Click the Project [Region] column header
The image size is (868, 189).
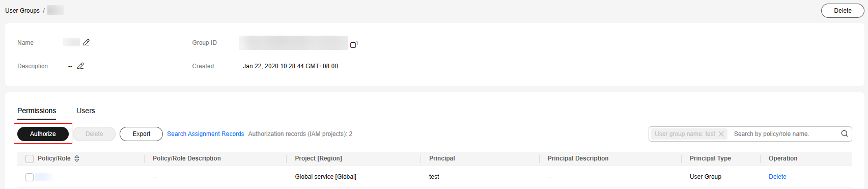click(x=318, y=158)
